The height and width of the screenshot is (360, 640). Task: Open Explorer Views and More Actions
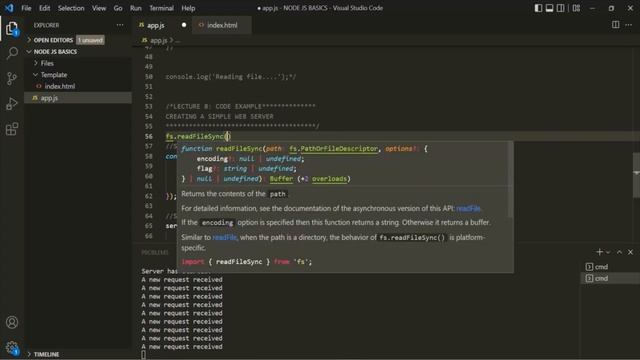[120, 25]
